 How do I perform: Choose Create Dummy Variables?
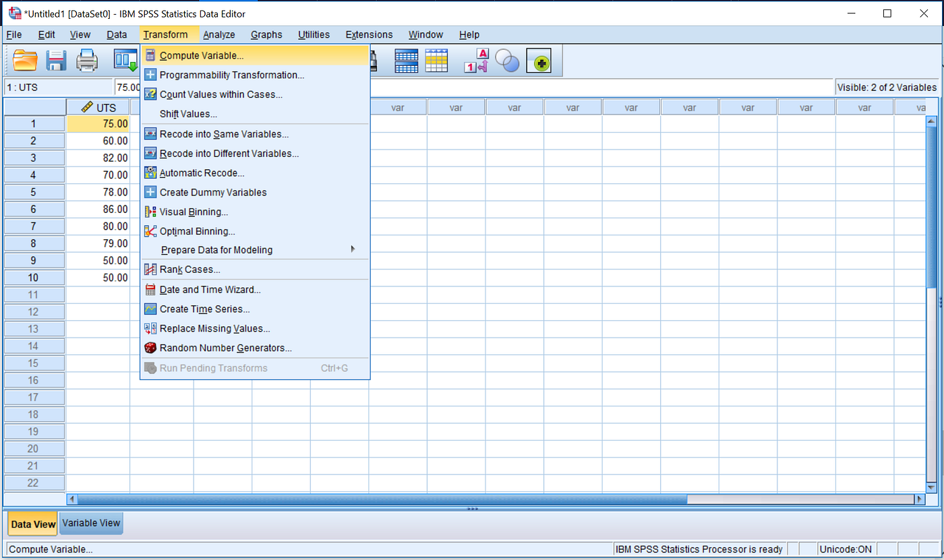255,192
